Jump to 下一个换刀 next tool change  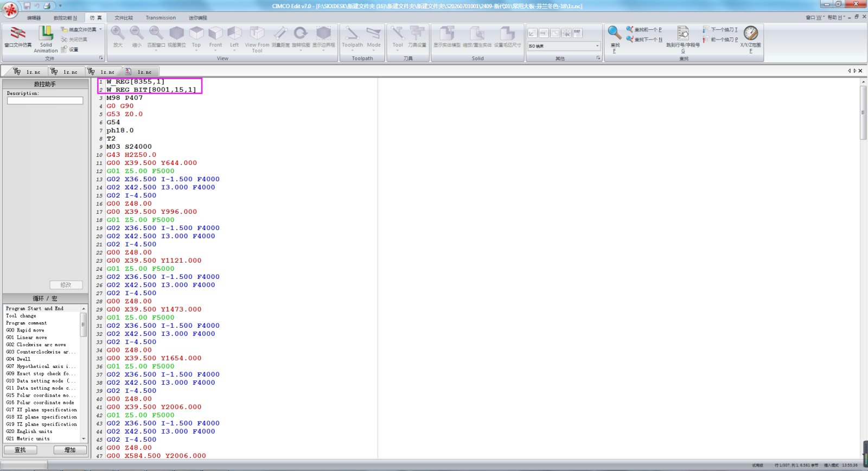(720, 29)
